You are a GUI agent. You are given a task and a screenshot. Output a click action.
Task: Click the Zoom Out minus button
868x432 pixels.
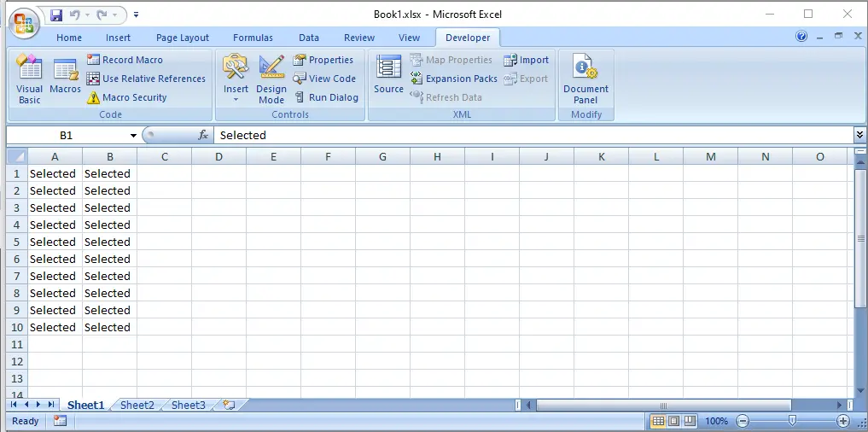(743, 421)
